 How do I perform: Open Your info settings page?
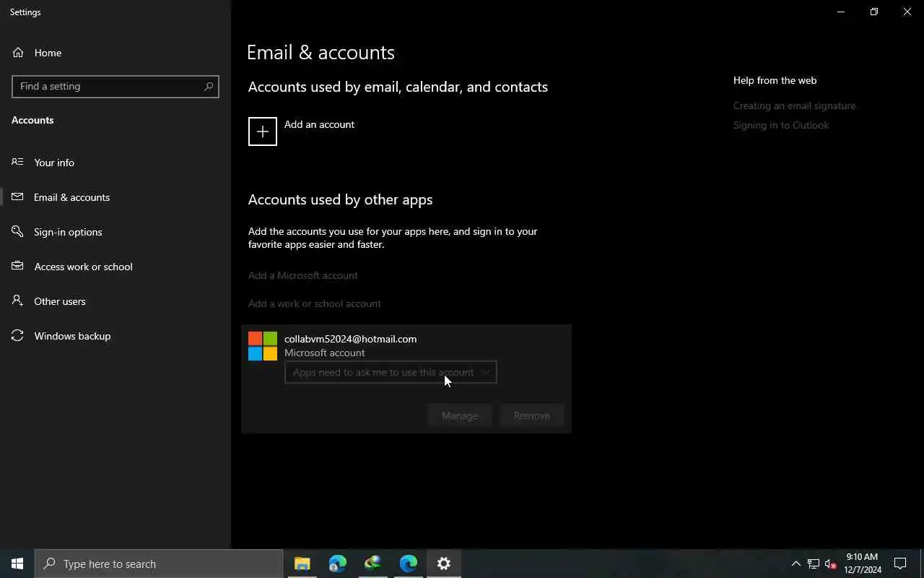115,162
